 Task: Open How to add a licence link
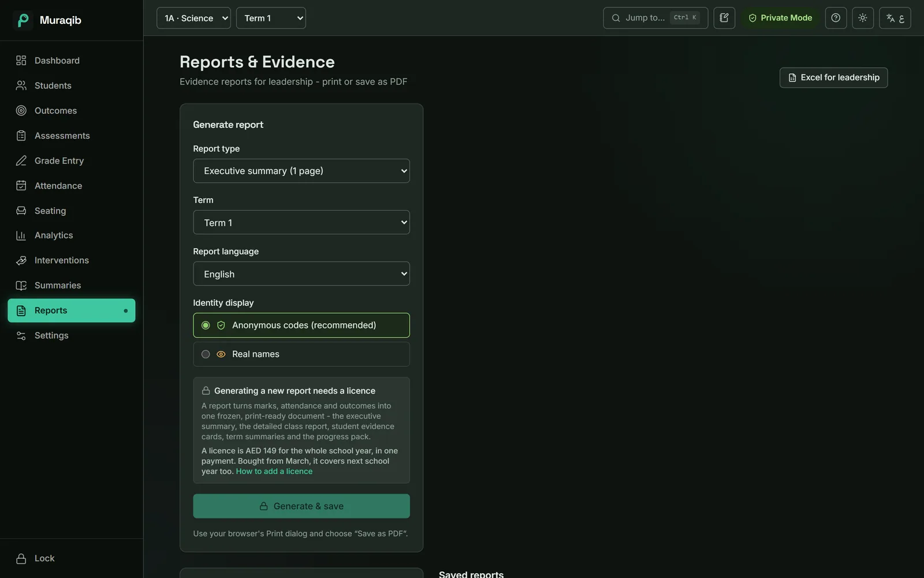pyautogui.click(x=274, y=472)
